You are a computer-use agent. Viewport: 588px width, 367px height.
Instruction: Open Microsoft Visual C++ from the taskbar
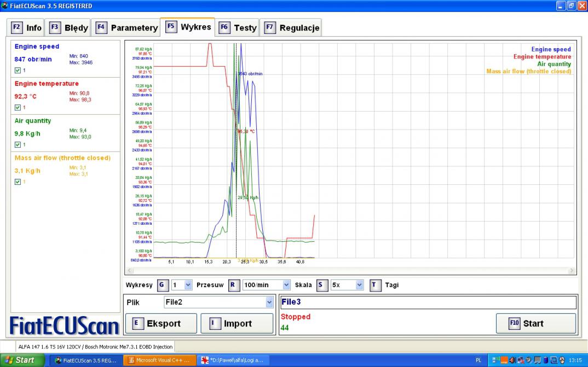158,360
